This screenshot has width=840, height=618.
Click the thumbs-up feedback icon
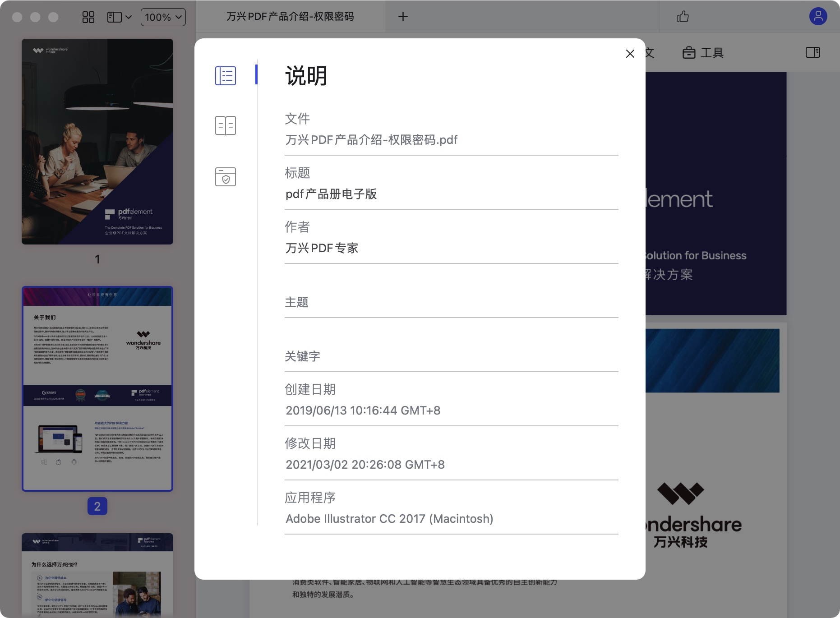[x=683, y=17]
